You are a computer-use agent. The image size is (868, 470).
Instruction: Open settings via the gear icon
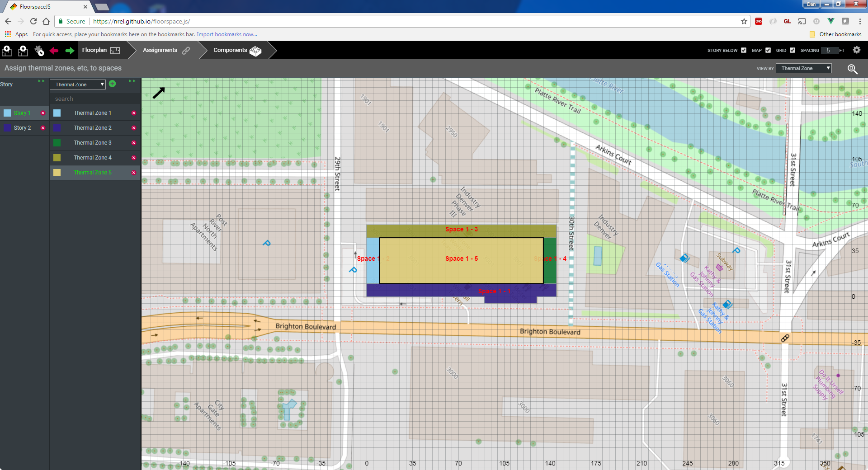[x=857, y=50]
